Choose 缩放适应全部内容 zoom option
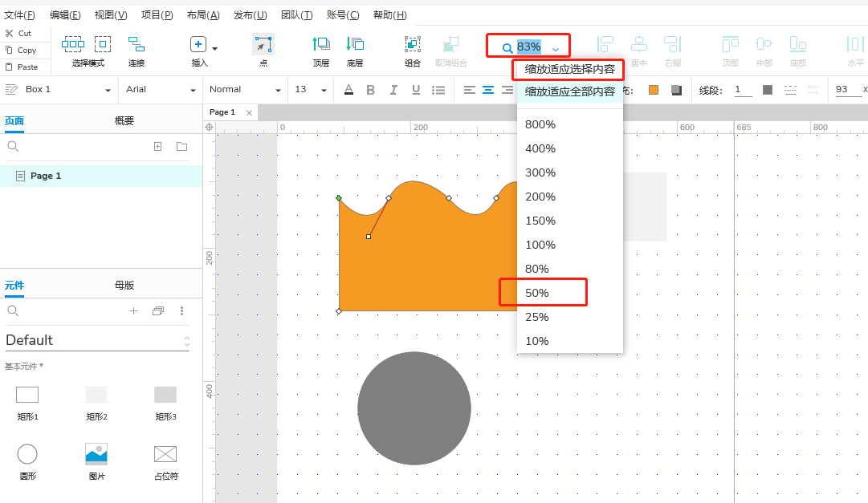 click(569, 91)
